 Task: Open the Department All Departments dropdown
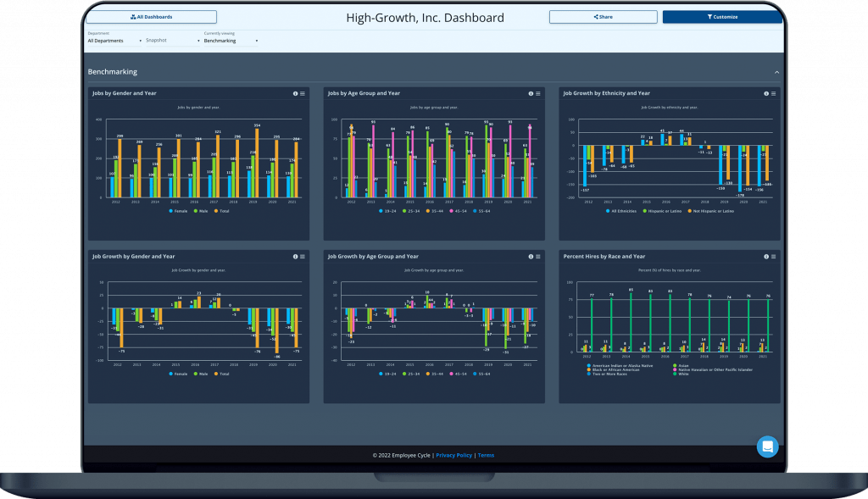click(114, 41)
